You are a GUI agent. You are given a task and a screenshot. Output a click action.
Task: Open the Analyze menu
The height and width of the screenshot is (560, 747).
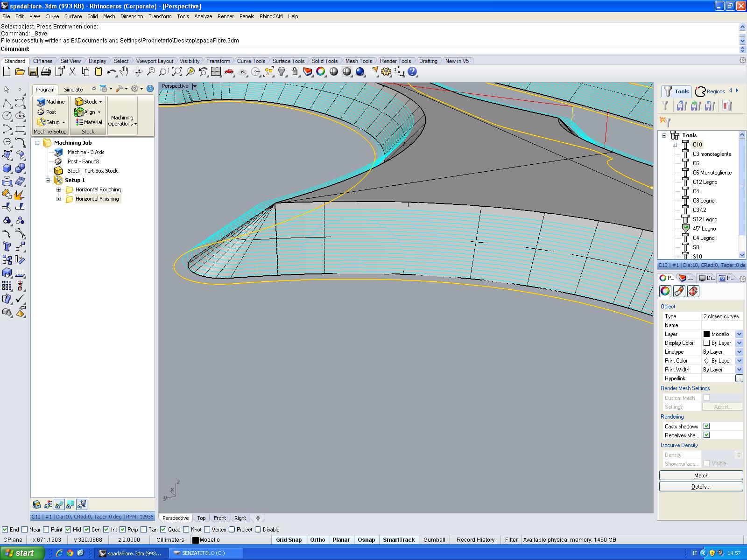pos(203,16)
